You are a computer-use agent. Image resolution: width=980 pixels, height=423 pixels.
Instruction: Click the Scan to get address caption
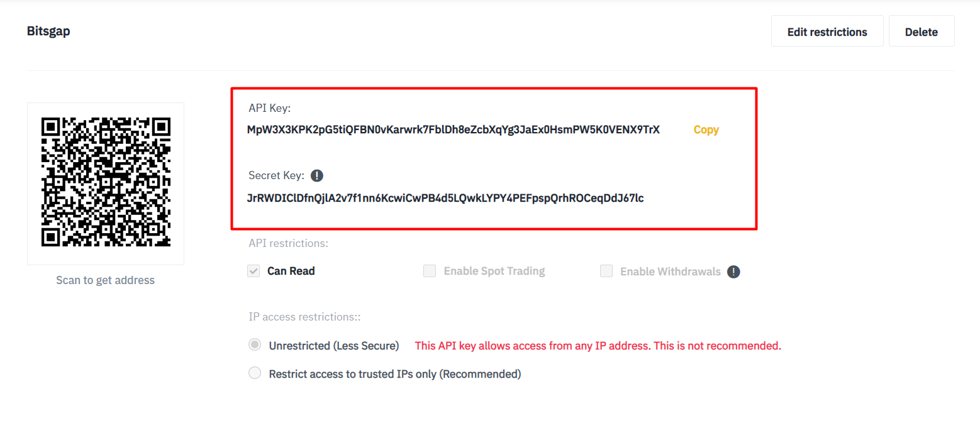(105, 280)
